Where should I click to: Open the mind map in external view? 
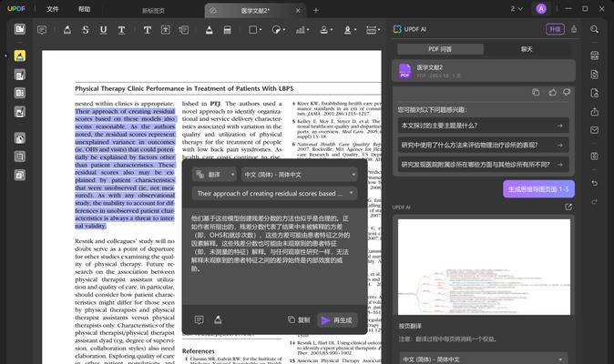pyautogui.click(x=568, y=207)
